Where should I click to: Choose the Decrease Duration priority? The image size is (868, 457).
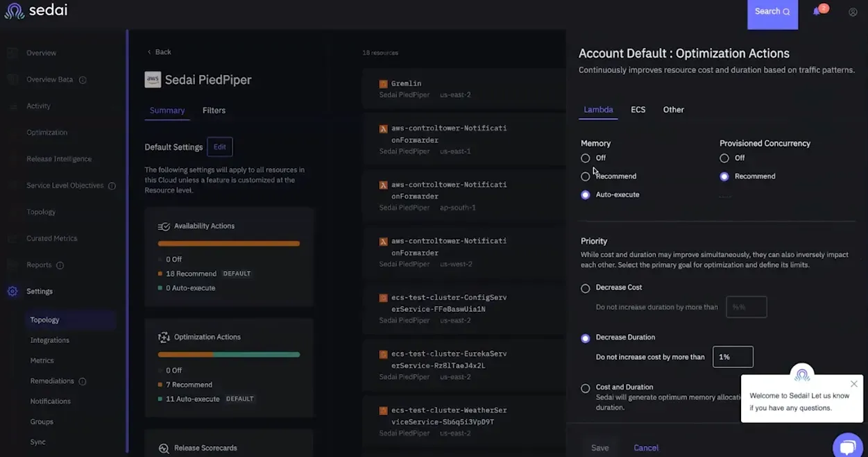586,338
